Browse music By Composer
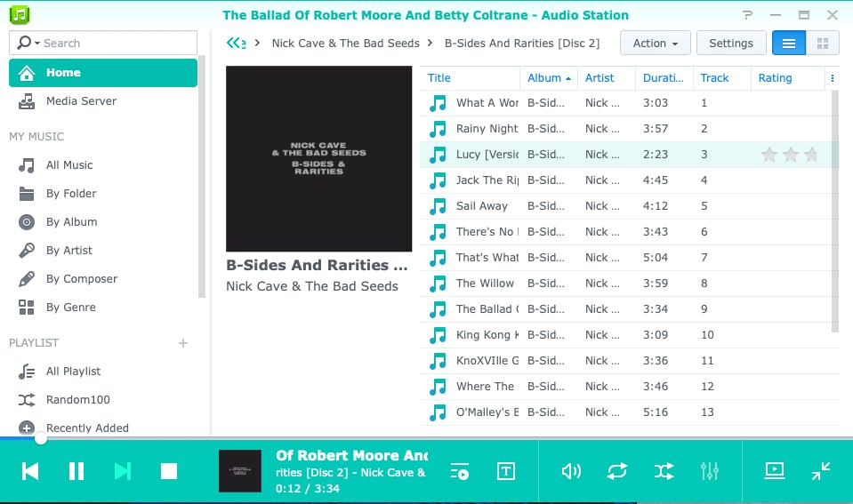Screen dimensions: 853x504 [103, 278]
